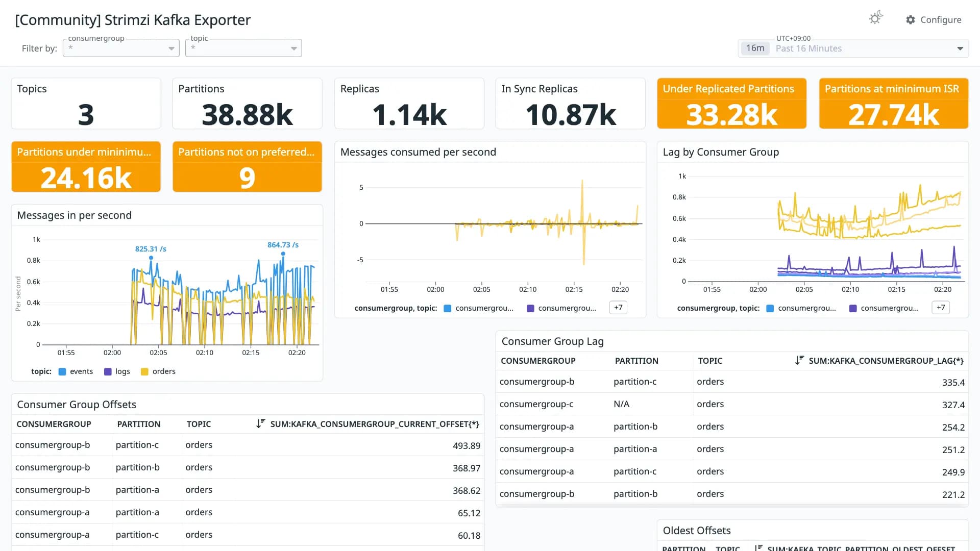Show +7 more series in Lag by Consumer Group legend
The width and height of the screenshot is (980, 551).
[941, 308]
